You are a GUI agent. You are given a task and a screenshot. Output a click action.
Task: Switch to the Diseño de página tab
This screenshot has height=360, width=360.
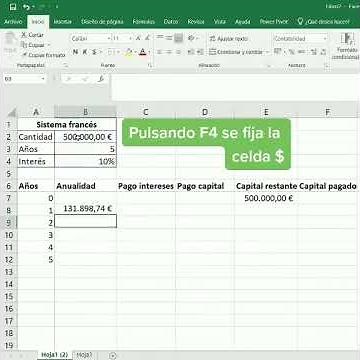(x=102, y=22)
